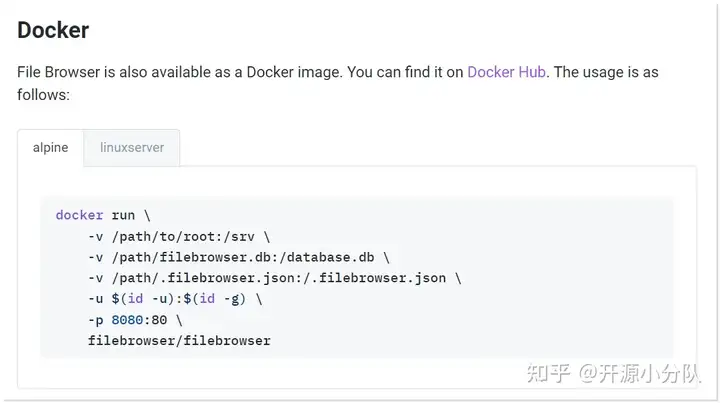Click the filebrowser/filebrowser image name
720x403 pixels.
tap(179, 341)
